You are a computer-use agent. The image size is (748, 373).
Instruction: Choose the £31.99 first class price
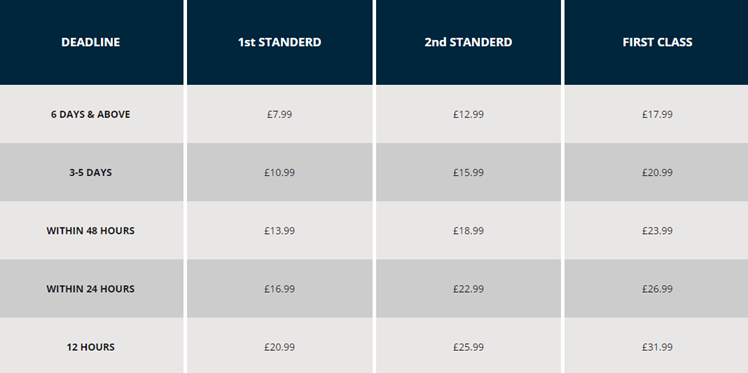(657, 346)
